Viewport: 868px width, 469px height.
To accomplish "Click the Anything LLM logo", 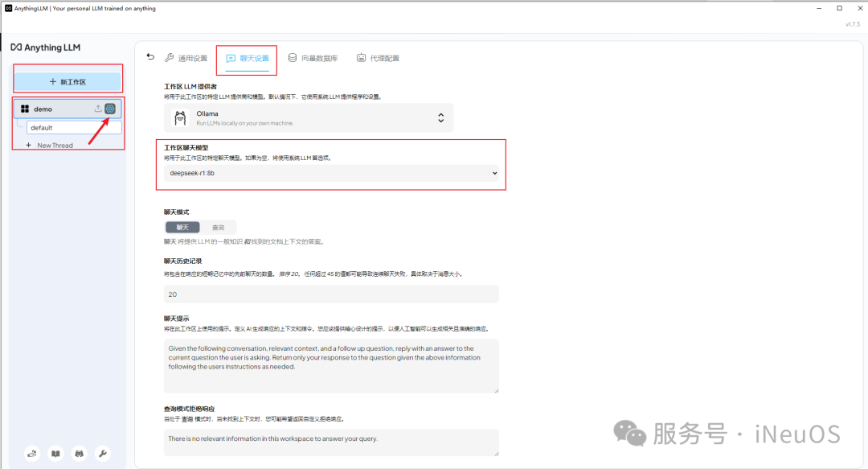I will [x=45, y=47].
